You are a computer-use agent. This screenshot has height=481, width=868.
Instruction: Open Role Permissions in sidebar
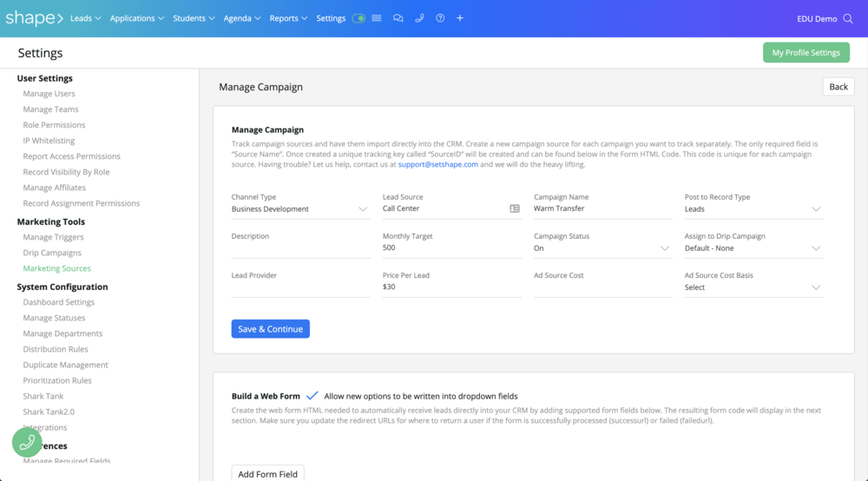(54, 125)
